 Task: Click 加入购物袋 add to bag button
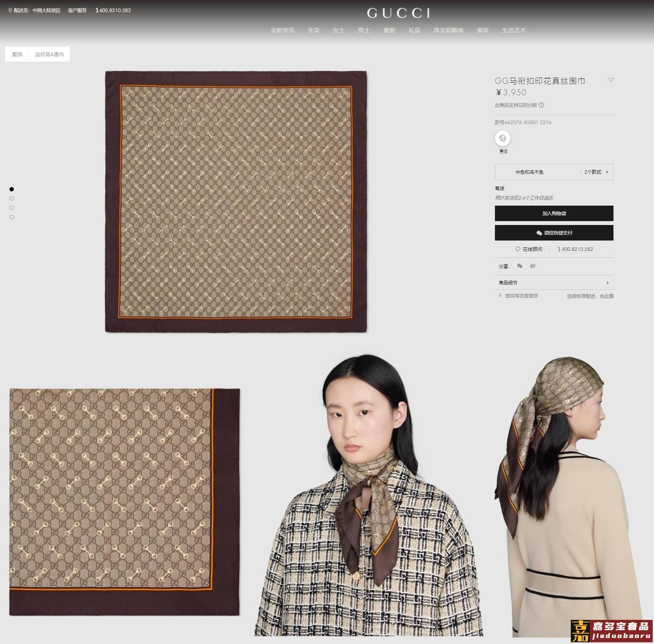tap(554, 213)
